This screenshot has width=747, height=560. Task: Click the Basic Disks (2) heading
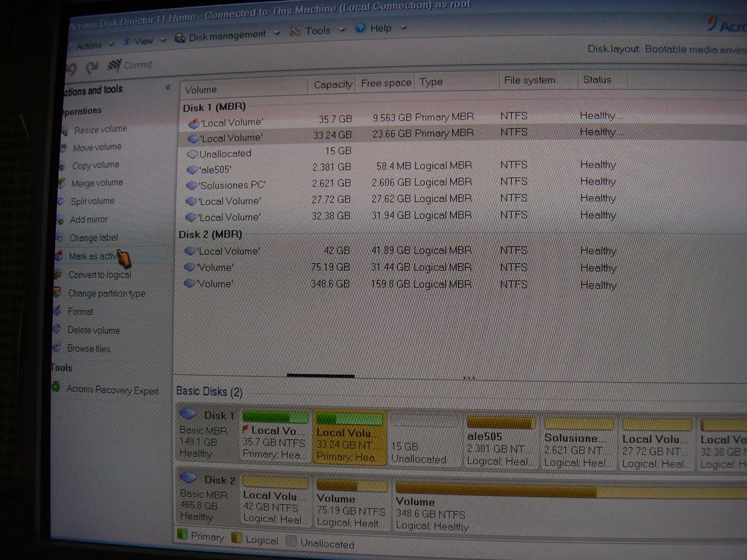209,392
